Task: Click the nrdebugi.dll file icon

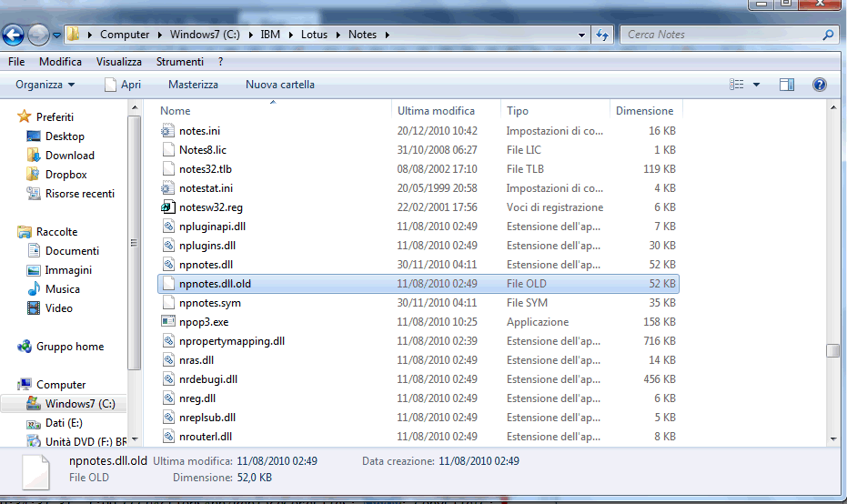Action: click(168, 379)
